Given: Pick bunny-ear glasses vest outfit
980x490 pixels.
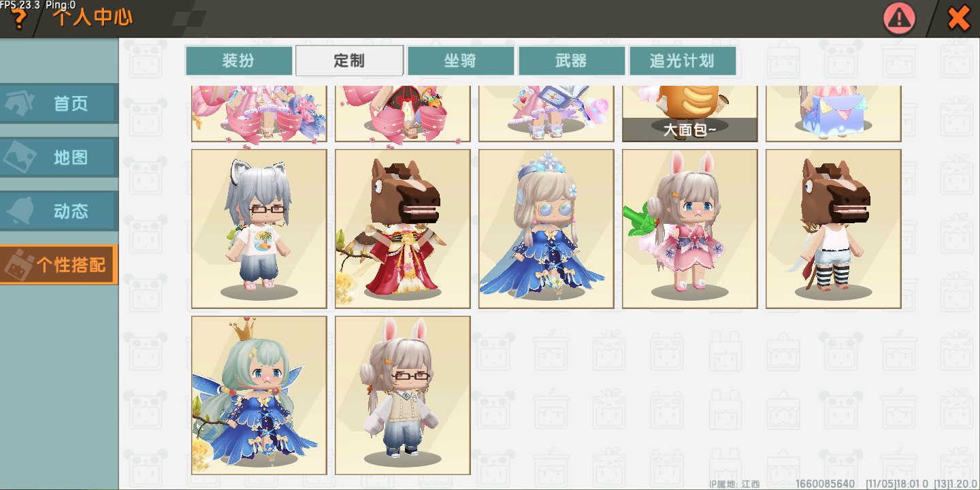Looking at the screenshot, I should [403, 395].
